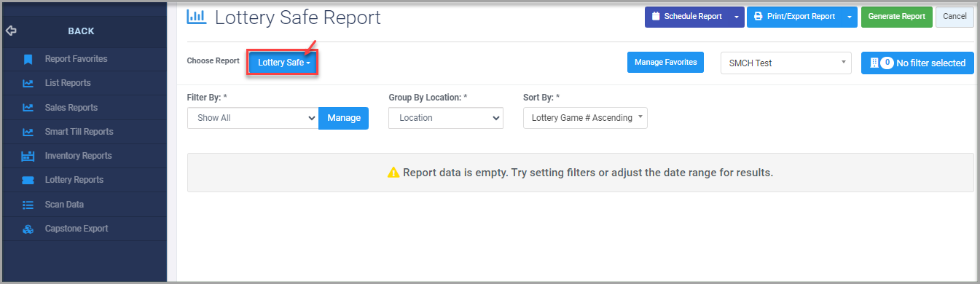The height and width of the screenshot is (284, 980).
Task: Click the No filter selected button
Action: [x=917, y=63]
